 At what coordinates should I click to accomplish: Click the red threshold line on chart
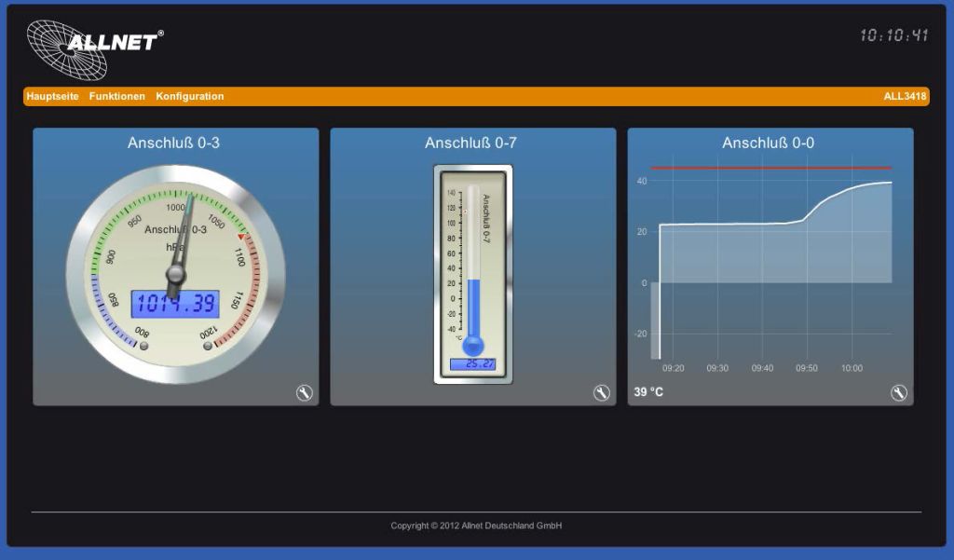[771, 169]
